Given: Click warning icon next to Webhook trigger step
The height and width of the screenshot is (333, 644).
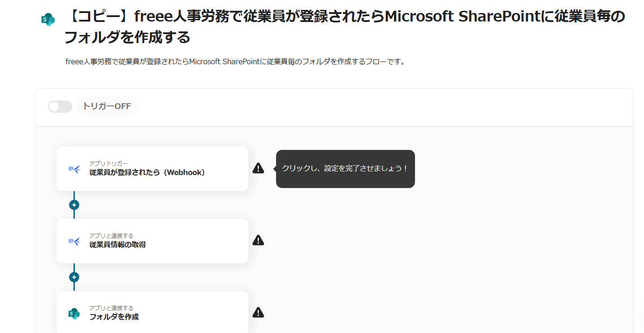Looking at the screenshot, I should (258, 168).
